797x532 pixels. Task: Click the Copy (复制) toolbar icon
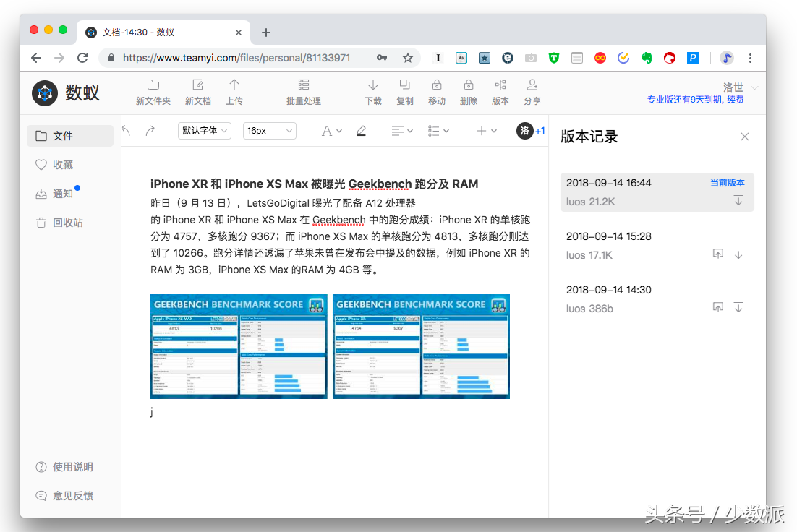[404, 85]
